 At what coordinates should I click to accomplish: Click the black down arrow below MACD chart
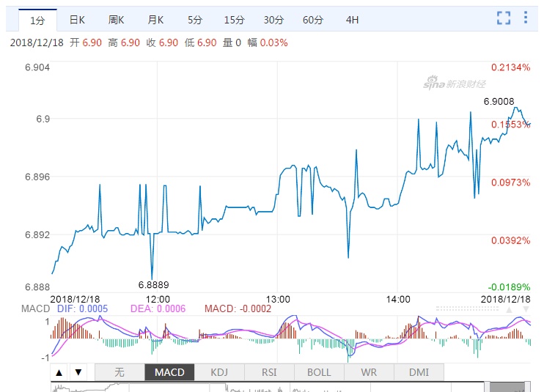coord(78,373)
